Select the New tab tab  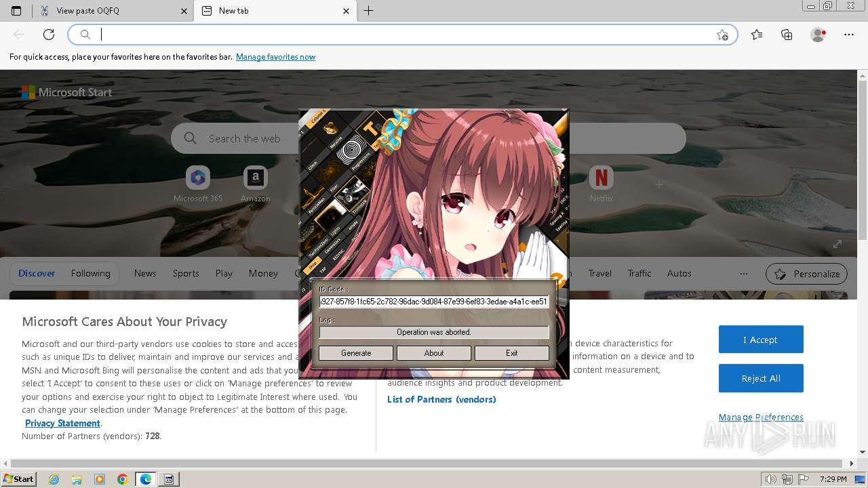point(275,11)
